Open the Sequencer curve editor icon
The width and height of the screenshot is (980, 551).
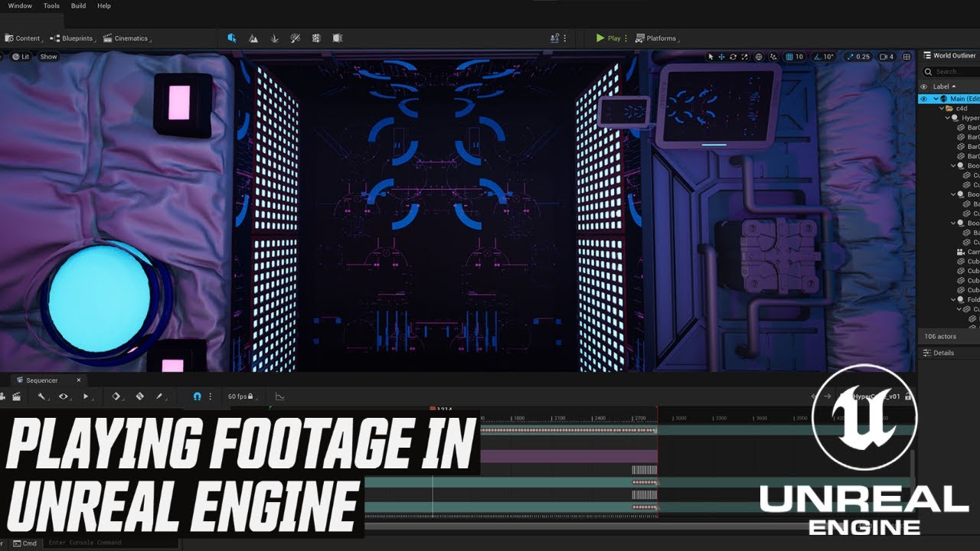pyautogui.click(x=279, y=396)
